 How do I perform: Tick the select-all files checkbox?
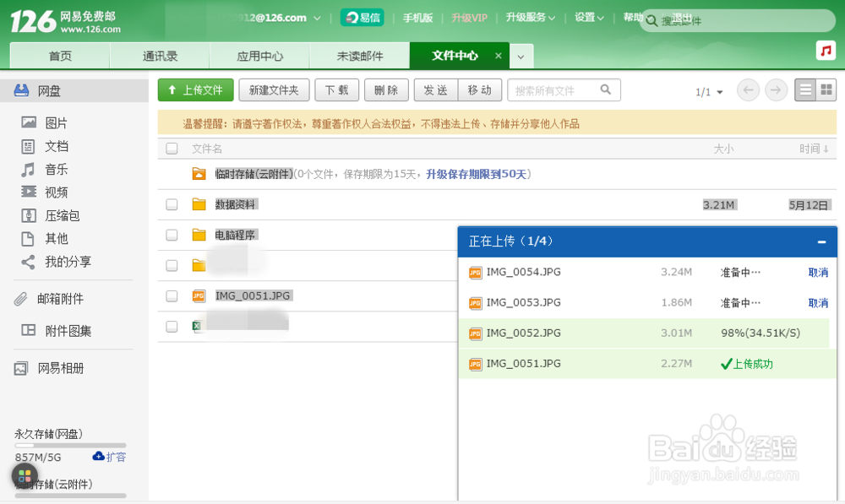click(x=172, y=149)
